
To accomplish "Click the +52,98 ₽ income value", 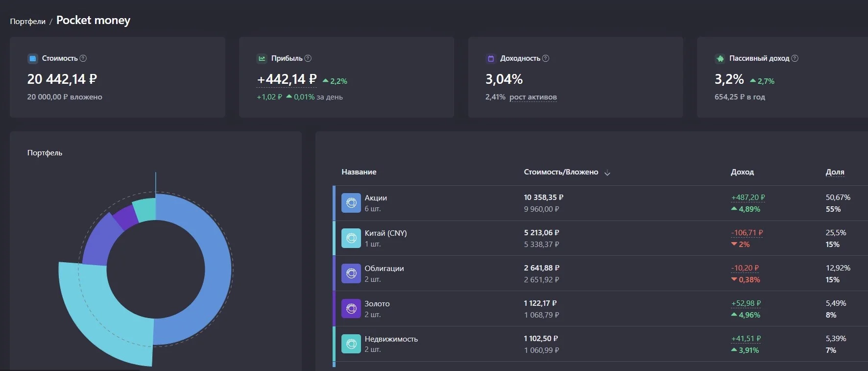I will 746,303.
